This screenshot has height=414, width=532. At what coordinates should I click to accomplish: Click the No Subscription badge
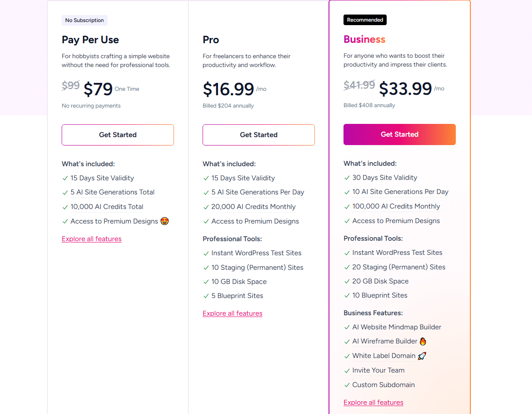point(85,20)
